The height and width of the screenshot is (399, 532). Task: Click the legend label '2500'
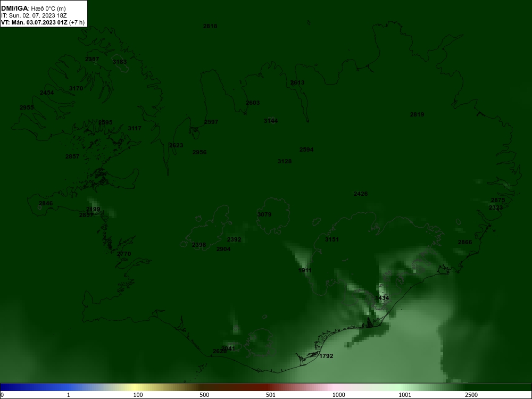coord(471,395)
